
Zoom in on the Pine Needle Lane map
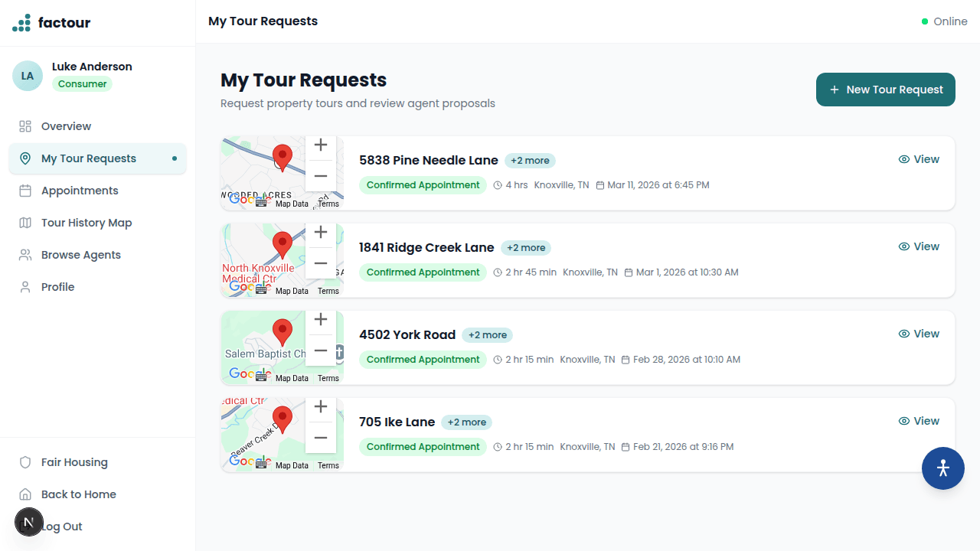click(x=321, y=145)
